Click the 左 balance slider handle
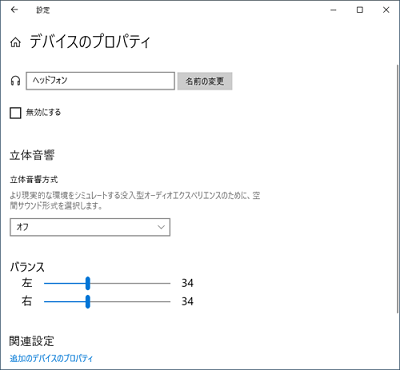 pos(88,283)
